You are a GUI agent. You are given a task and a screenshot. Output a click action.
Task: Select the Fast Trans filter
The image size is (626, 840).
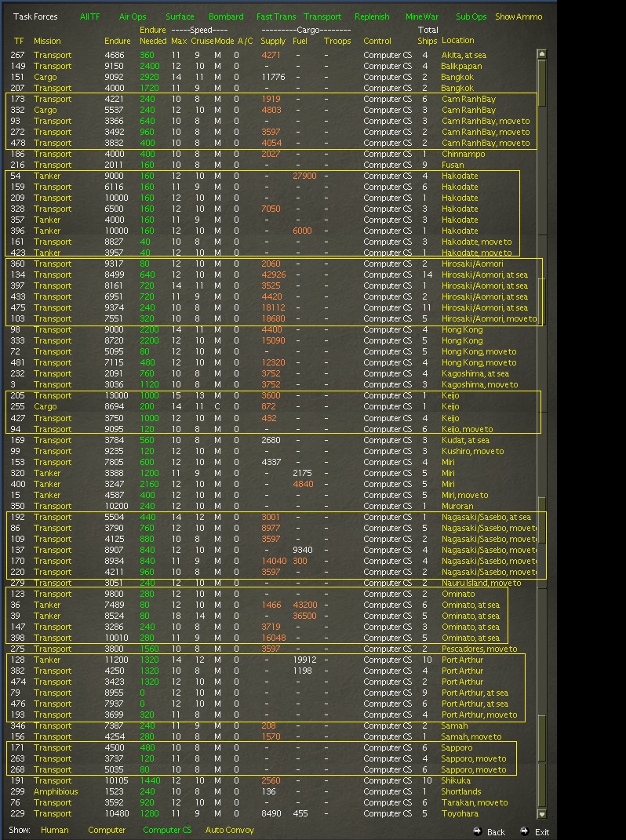click(276, 16)
